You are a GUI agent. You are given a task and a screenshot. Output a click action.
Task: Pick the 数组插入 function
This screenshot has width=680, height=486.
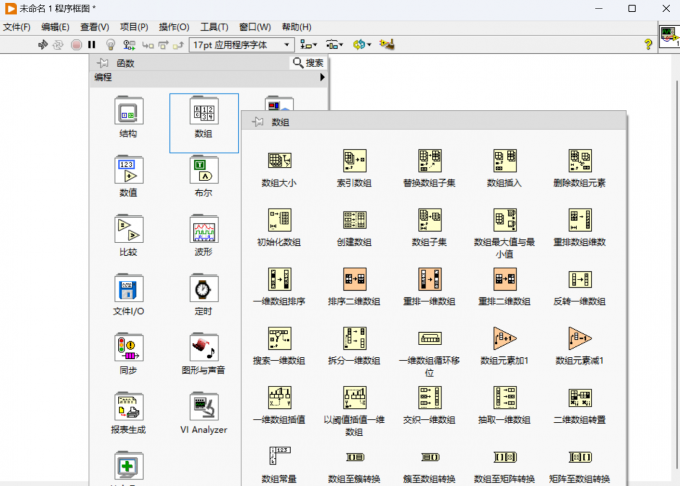pos(505,160)
